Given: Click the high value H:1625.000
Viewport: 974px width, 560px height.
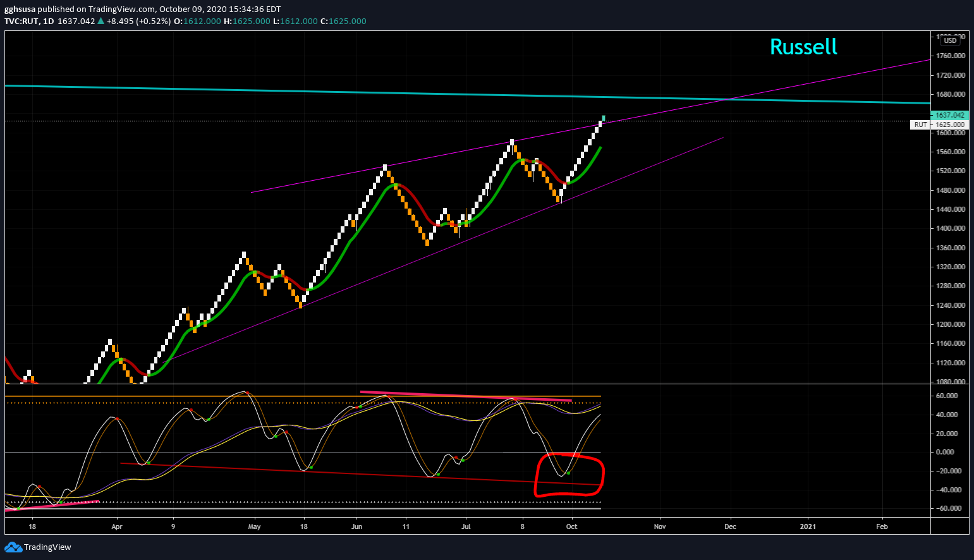Looking at the screenshot, I should [x=247, y=21].
